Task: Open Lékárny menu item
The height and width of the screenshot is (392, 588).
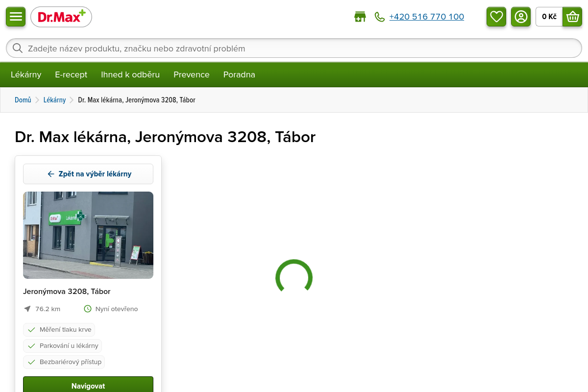Action: click(26, 74)
